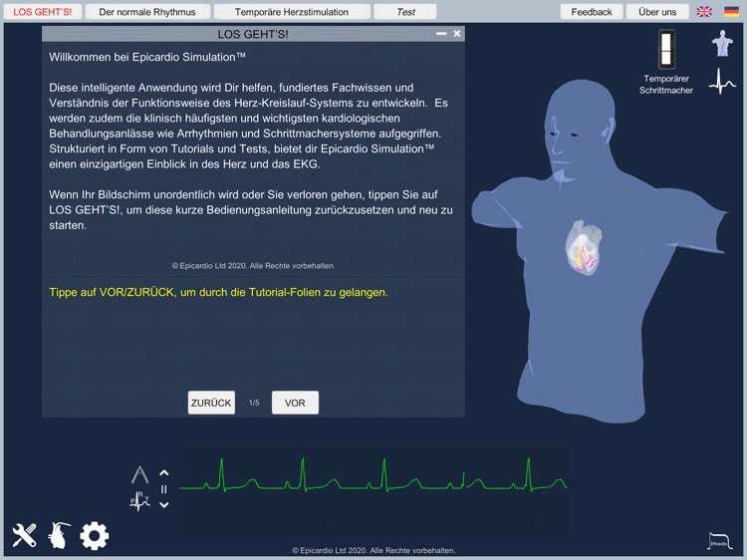Click the copyright text inside the tutorial panel
This screenshot has height=560, width=747.
[253, 266]
